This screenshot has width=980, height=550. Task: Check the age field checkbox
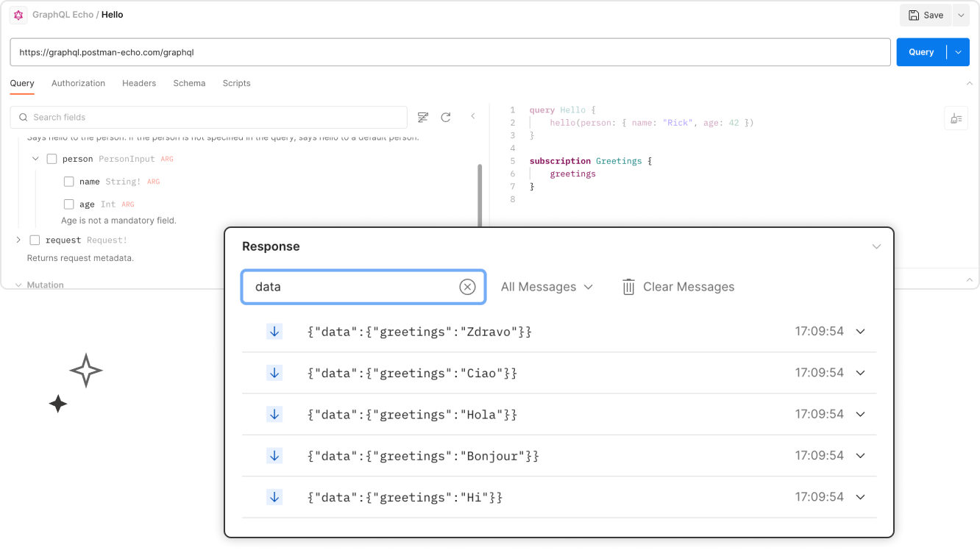pos(68,204)
